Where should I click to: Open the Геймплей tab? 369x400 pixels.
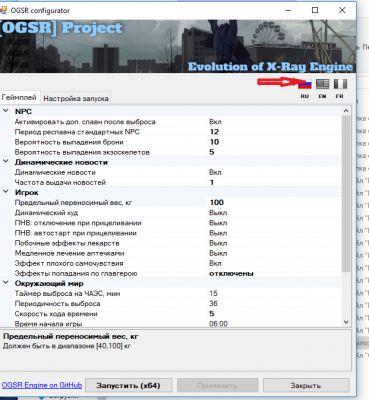click(x=19, y=98)
